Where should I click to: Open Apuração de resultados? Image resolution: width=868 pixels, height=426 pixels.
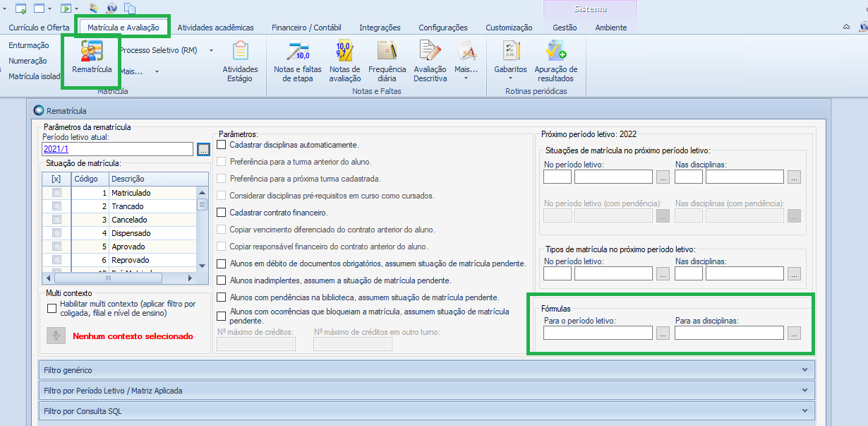coord(556,61)
